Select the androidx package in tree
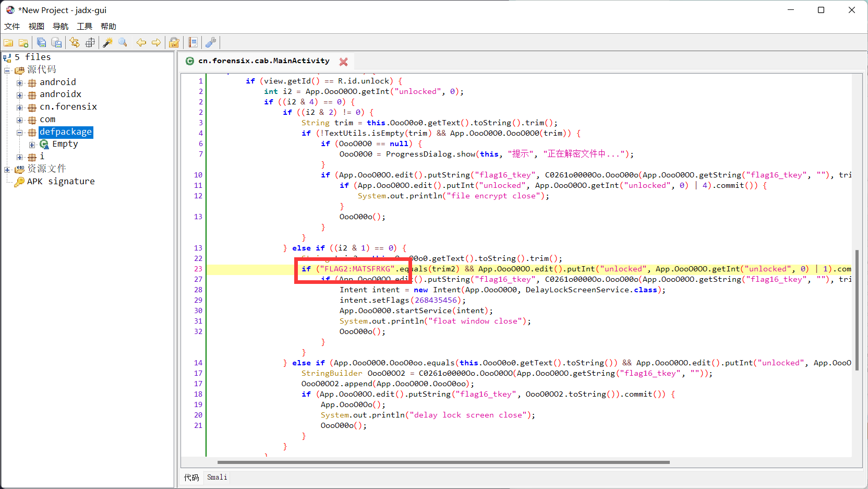The image size is (868, 489). [x=61, y=94]
